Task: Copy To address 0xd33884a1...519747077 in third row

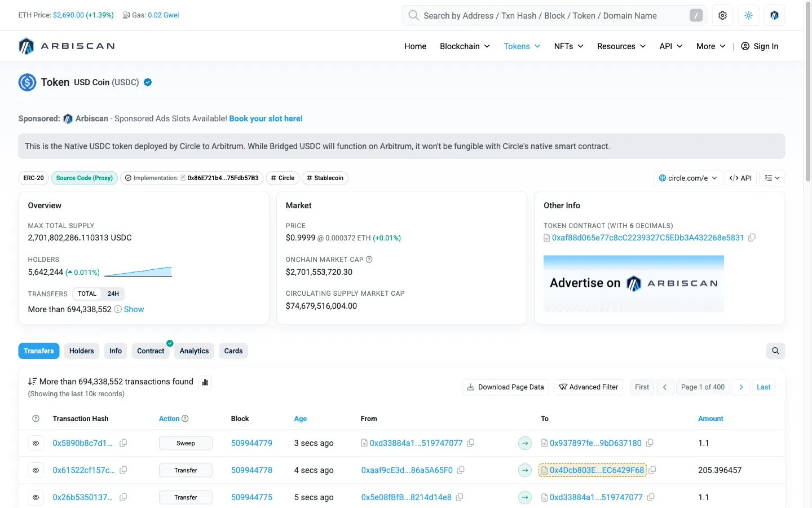Action: 651,497
